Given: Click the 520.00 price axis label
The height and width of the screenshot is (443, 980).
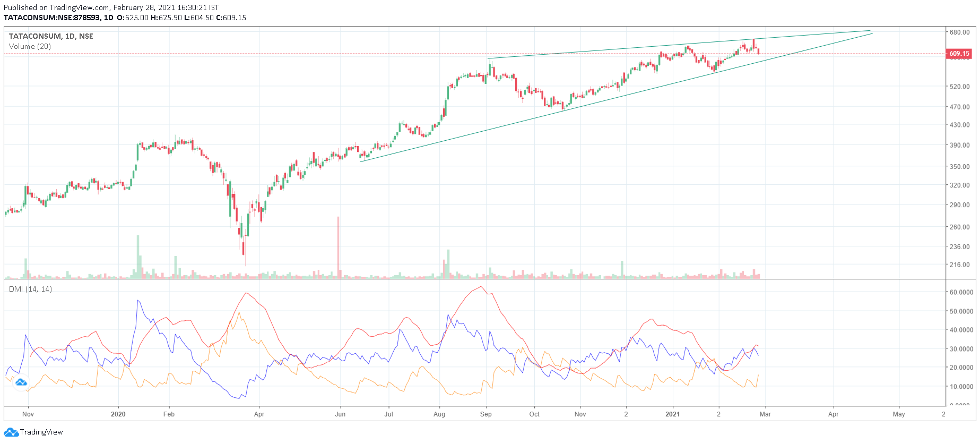Looking at the screenshot, I should tap(959, 87).
